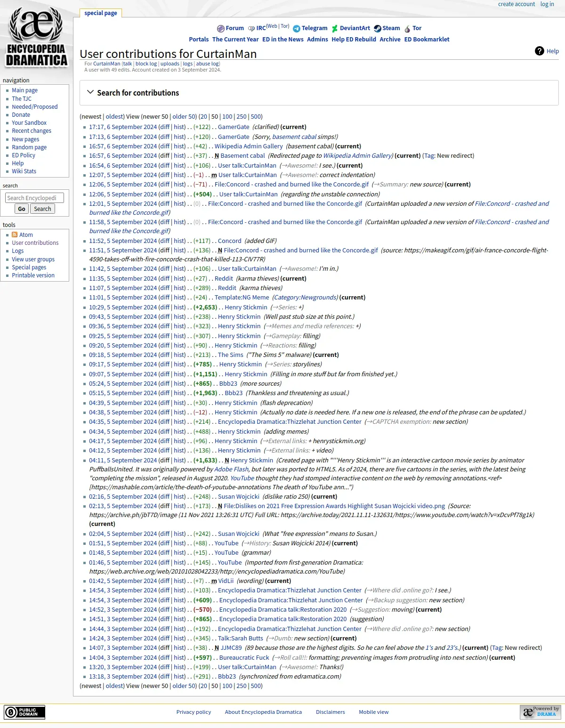The width and height of the screenshot is (565, 728).
Task: Open GamerGate page with clarified edit
Action: (x=234, y=127)
